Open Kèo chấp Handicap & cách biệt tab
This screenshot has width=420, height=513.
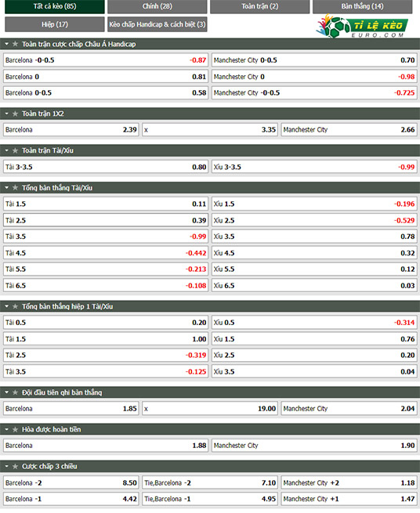tap(157, 24)
